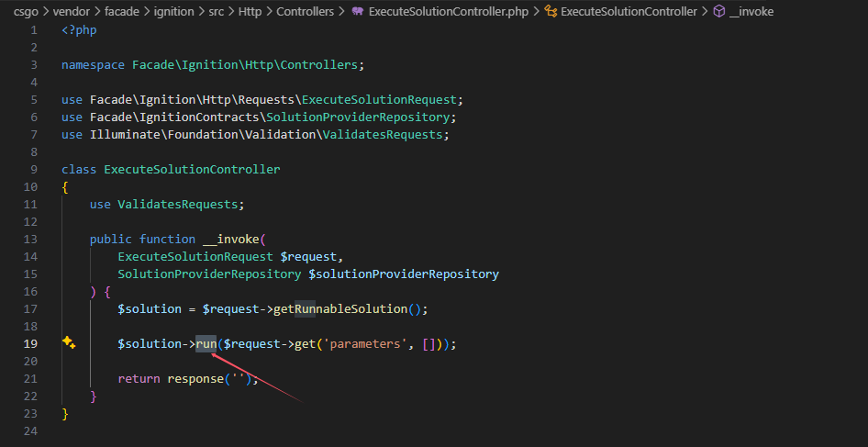The height and width of the screenshot is (447, 868).
Task: Click the PHP elephant file icon in breadcrumb
Action: click(356, 12)
